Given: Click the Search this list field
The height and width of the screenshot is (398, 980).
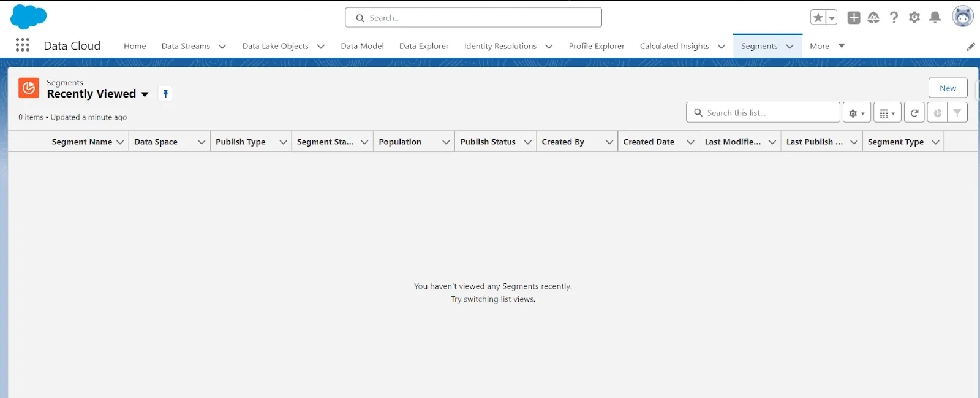Looking at the screenshot, I should [x=769, y=113].
